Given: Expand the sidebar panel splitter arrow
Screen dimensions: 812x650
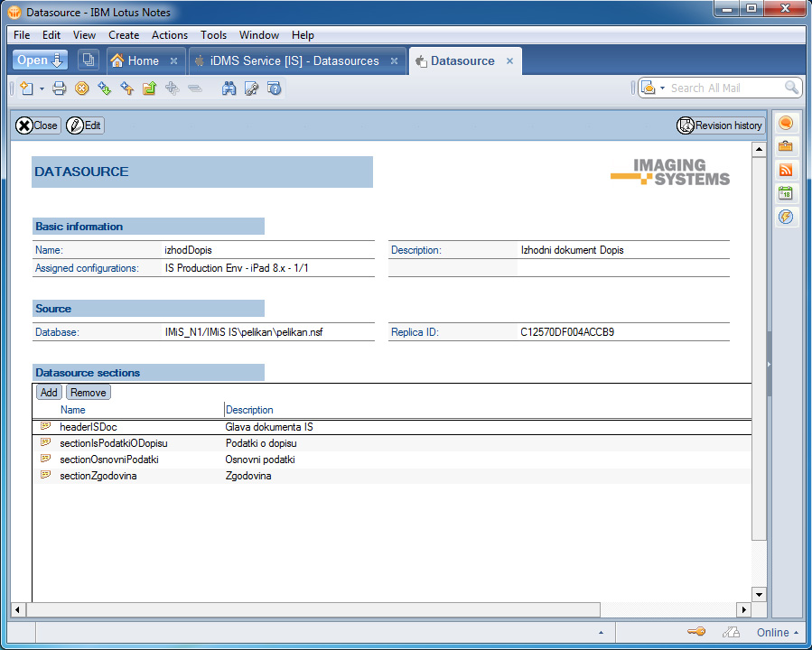Looking at the screenshot, I should coord(769,365).
